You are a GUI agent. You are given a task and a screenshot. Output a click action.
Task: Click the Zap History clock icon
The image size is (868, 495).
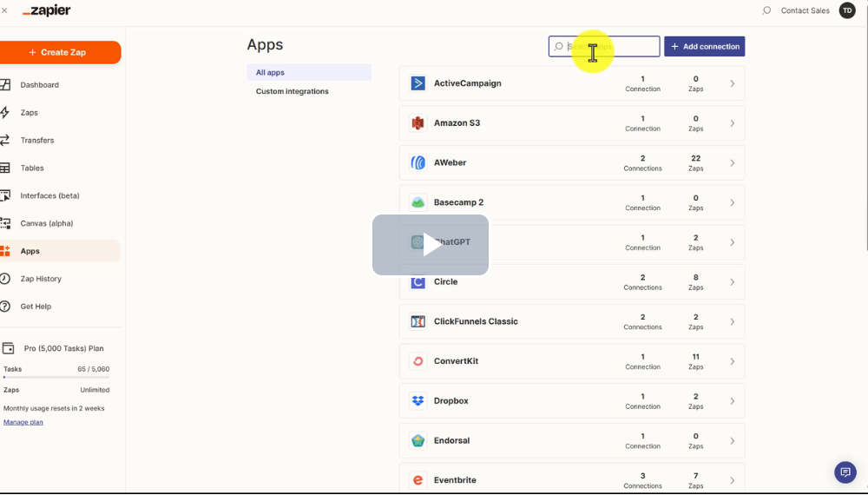[5, 279]
